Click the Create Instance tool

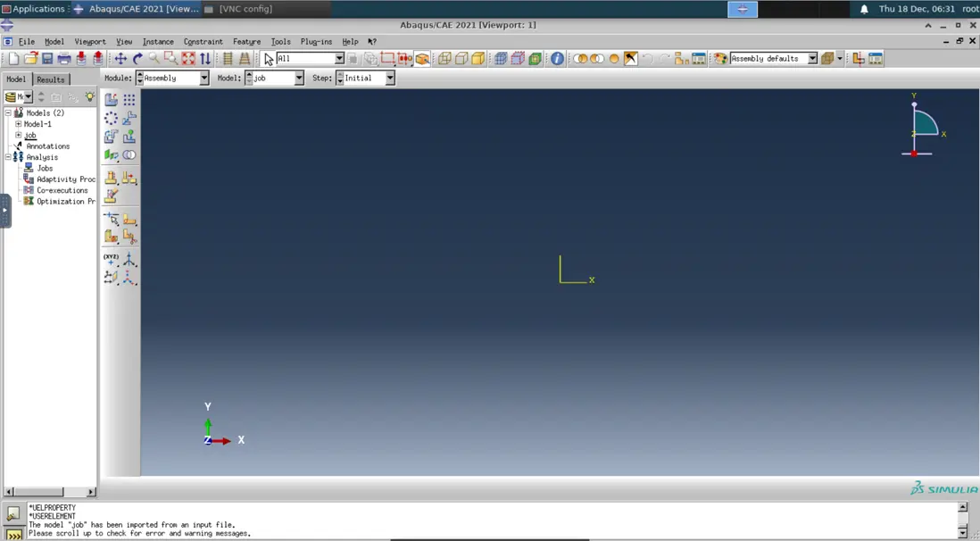point(112,99)
